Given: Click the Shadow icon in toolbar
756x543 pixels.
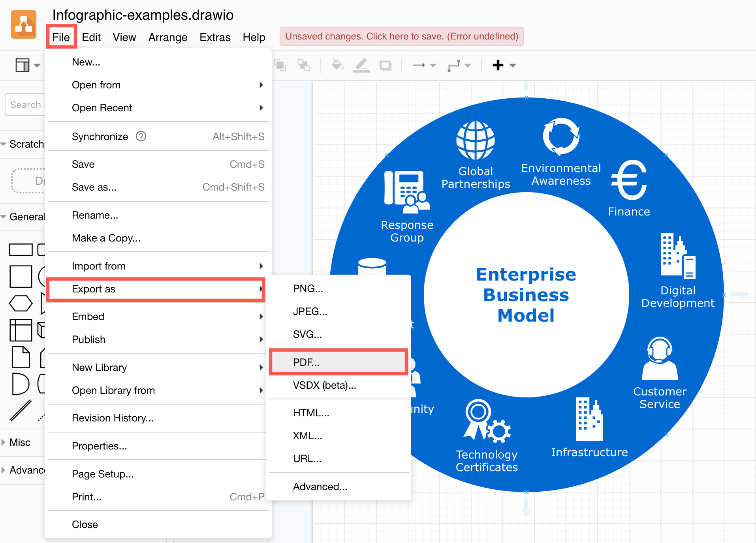Looking at the screenshot, I should coord(385,65).
